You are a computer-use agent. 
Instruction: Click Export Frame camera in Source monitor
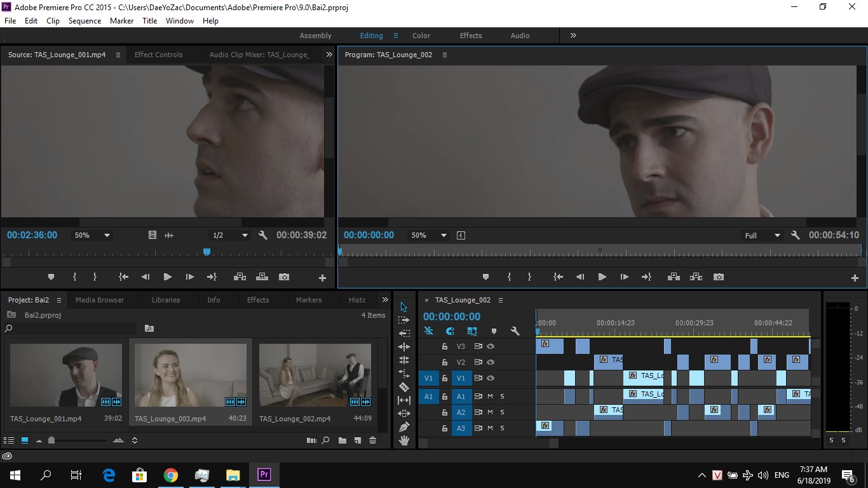click(x=284, y=277)
